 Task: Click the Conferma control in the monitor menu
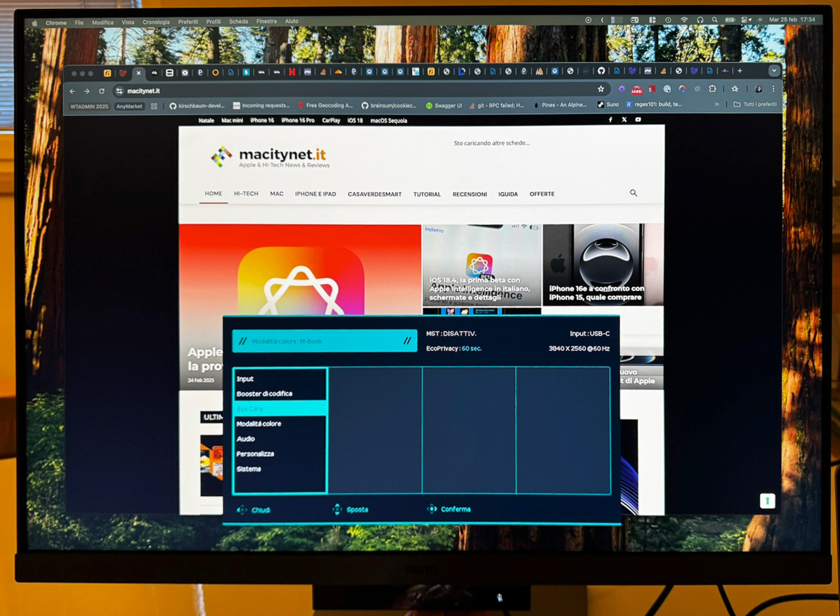pyautogui.click(x=449, y=509)
